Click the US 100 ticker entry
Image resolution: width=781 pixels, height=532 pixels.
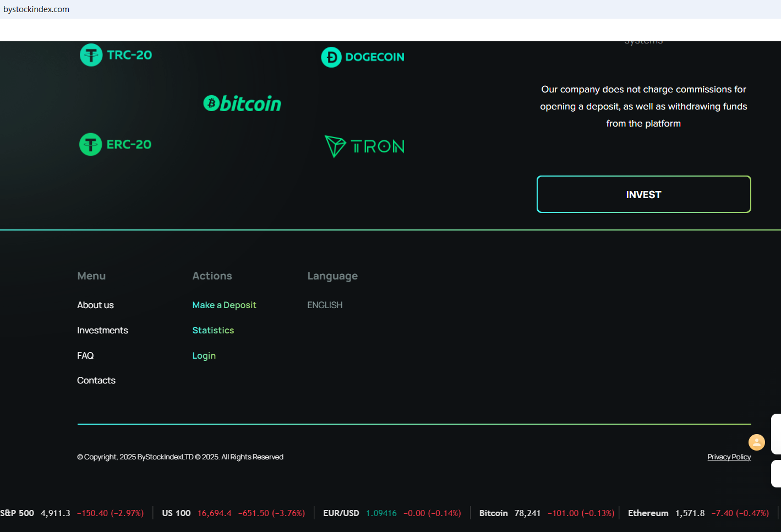tap(233, 513)
